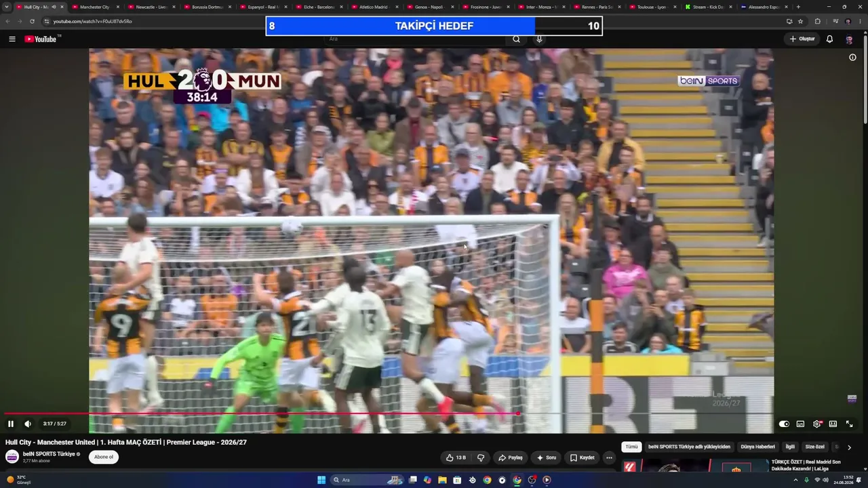The width and height of the screenshot is (868, 488).
Task: Turn on subtitles for the video
Action: tap(800, 424)
